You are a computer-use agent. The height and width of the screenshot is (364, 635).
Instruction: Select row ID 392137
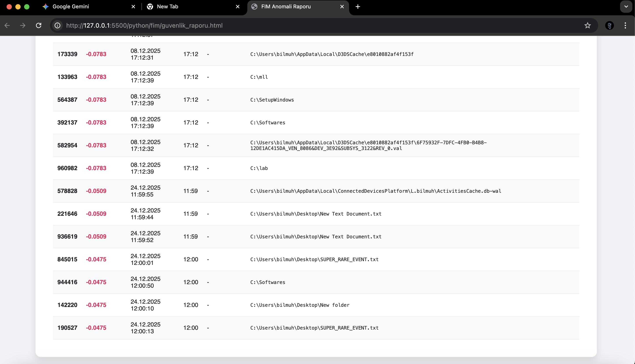coord(67,123)
